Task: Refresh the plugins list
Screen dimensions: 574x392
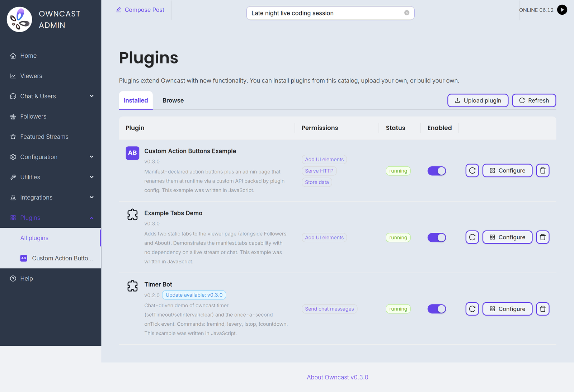Action: (534, 100)
